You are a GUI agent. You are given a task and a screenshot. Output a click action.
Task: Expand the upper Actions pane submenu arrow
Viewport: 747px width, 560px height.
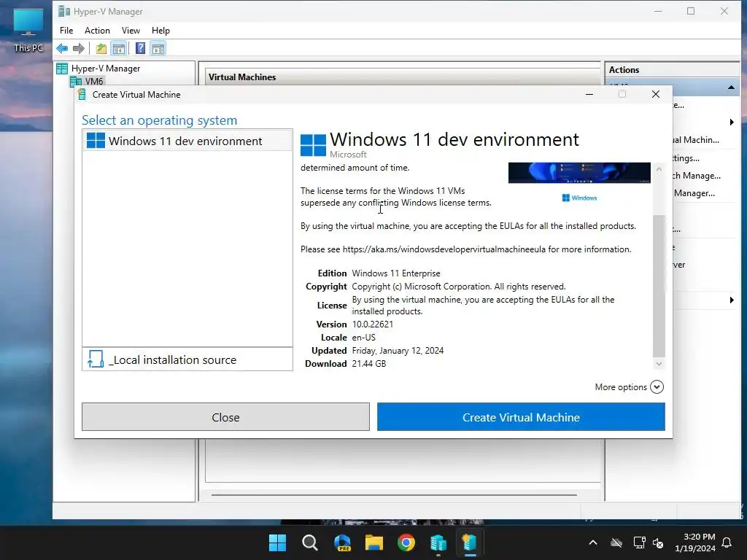[732, 122]
